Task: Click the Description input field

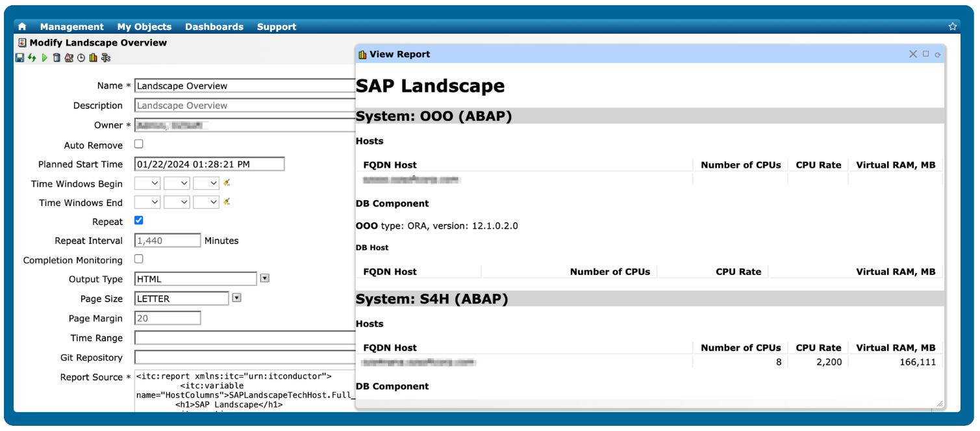Action: pos(245,105)
